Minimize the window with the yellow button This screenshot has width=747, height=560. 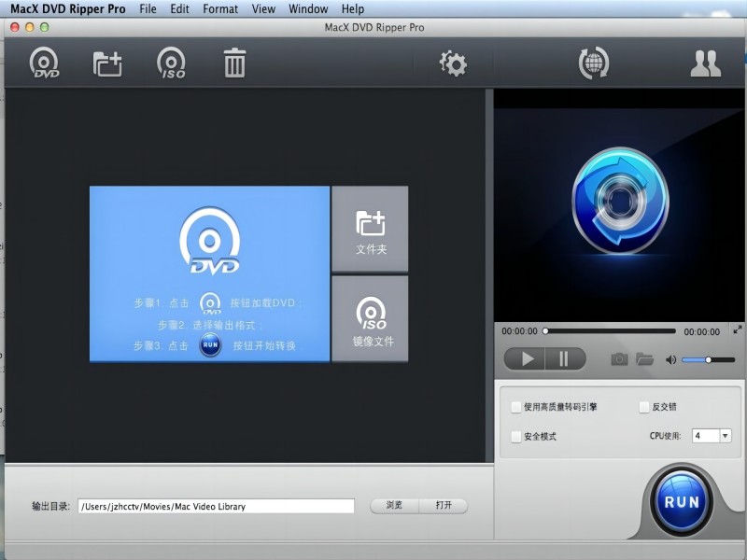pyautogui.click(x=30, y=28)
